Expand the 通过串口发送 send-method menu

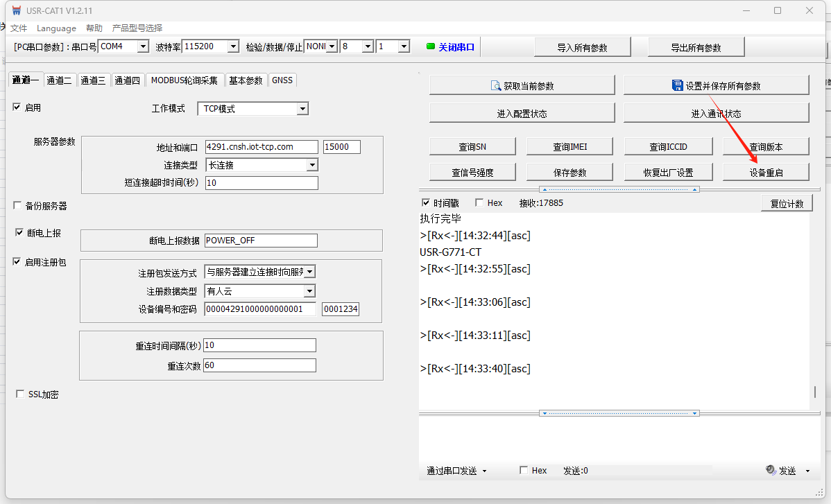click(484, 471)
